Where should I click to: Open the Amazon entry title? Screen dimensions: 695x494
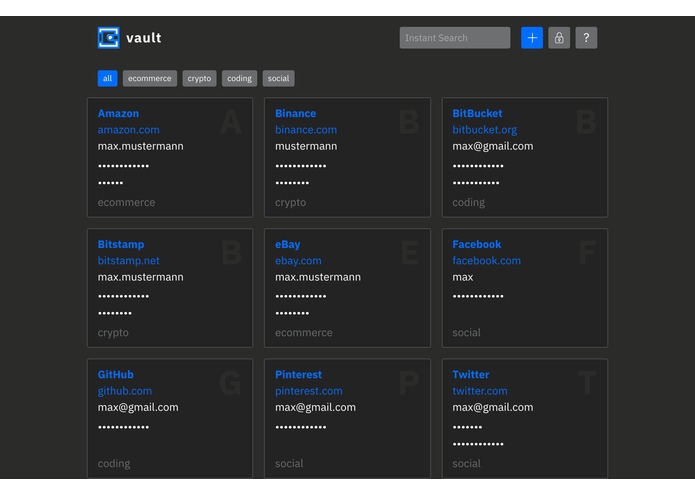point(118,113)
